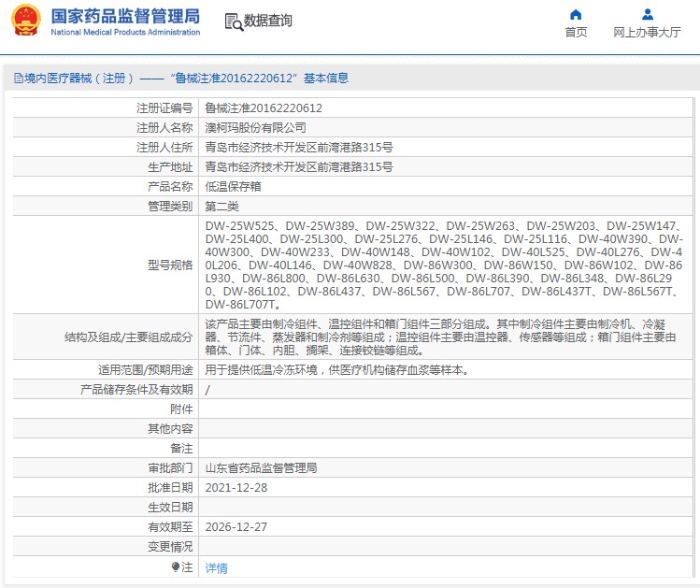Click 国家药品监督管理局 site title
The height and width of the screenshot is (588, 700).
point(125,16)
